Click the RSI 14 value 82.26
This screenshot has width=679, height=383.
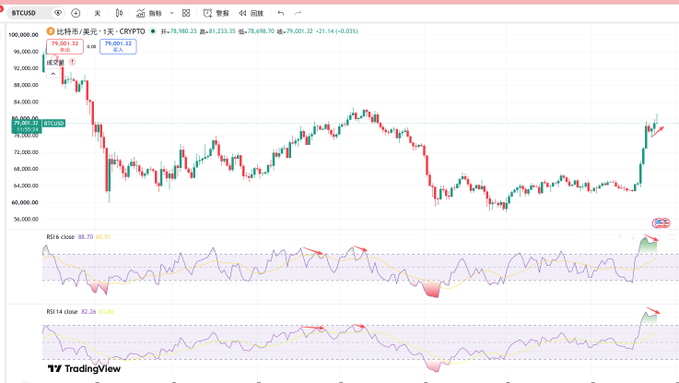click(89, 312)
